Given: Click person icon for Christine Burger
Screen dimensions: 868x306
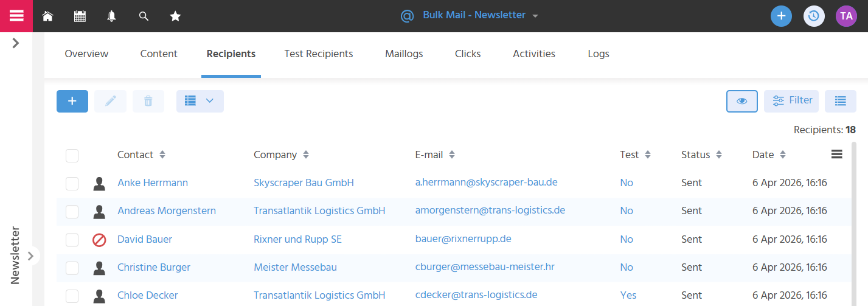Looking at the screenshot, I should tap(99, 268).
